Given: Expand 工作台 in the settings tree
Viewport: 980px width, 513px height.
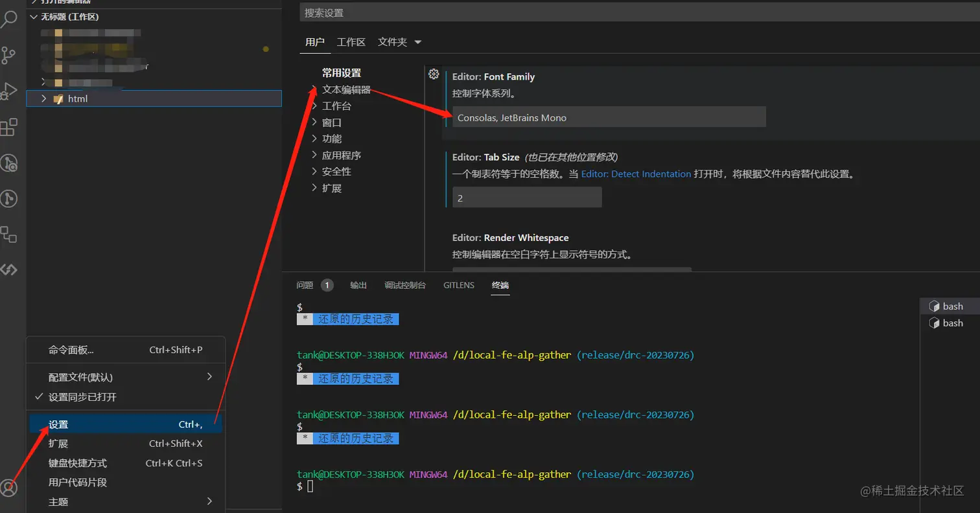Looking at the screenshot, I should [314, 106].
